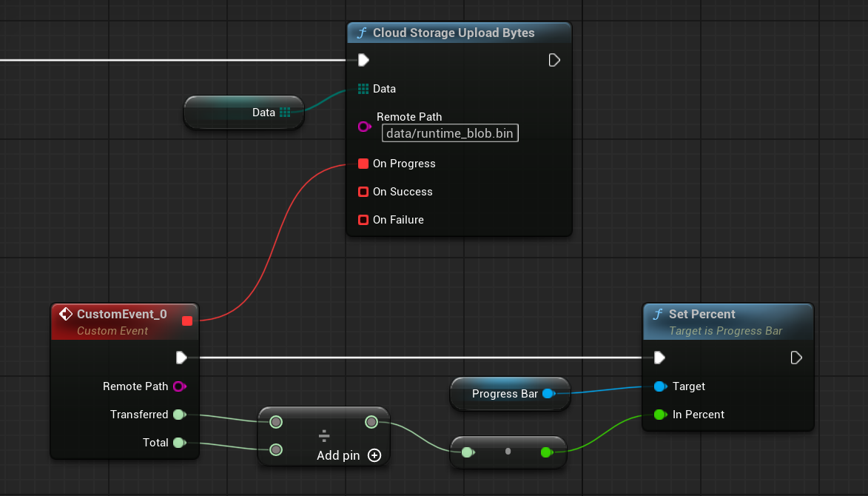
Task: Click the divide node result output pin
Action: (x=371, y=422)
